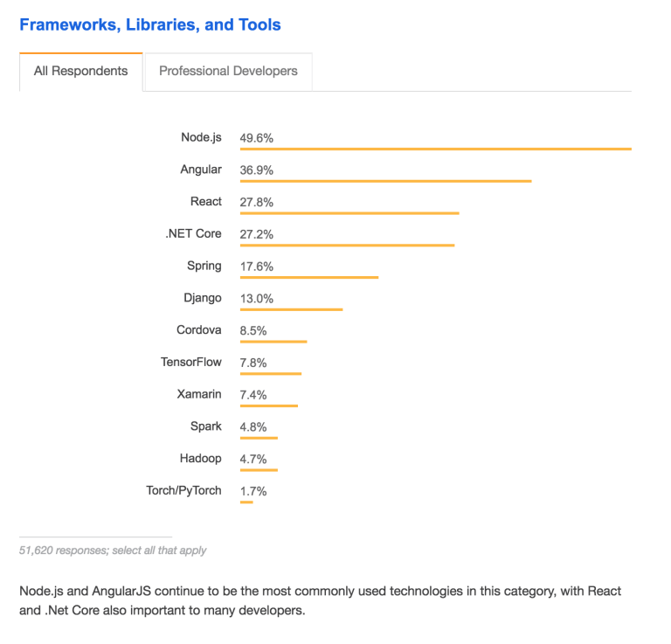Select the All Respondents tab

pos(80,71)
